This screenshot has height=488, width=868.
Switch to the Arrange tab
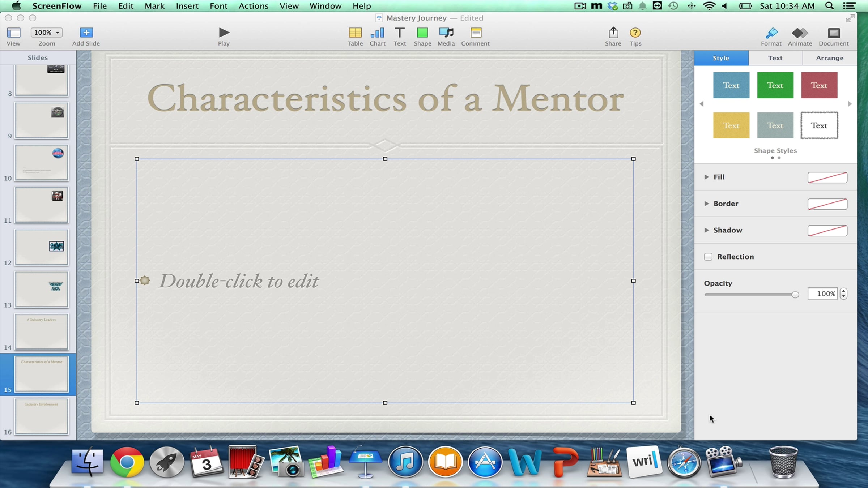829,58
